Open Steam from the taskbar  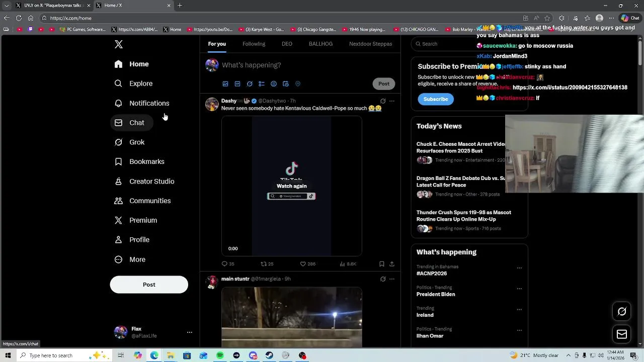(269, 355)
